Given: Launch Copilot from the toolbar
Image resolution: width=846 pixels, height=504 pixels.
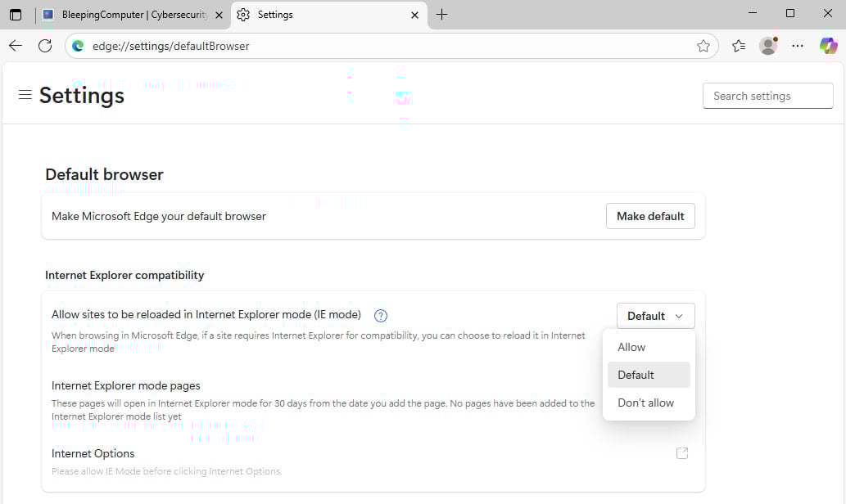Looking at the screenshot, I should [x=828, y=46].
